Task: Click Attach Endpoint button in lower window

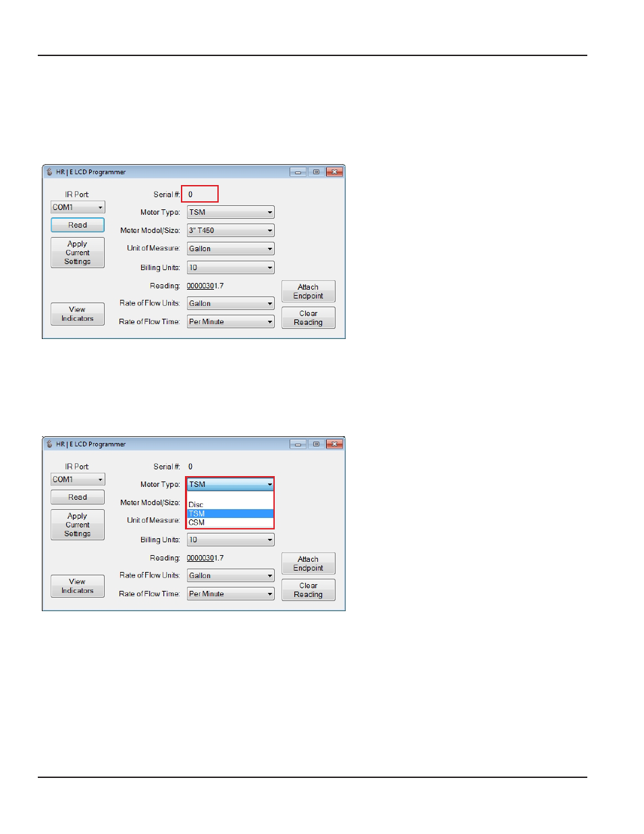Action: [308, 564]
